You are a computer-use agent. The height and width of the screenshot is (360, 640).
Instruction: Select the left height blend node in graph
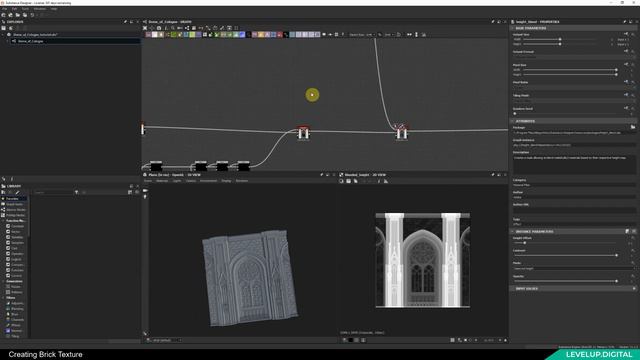303,133
